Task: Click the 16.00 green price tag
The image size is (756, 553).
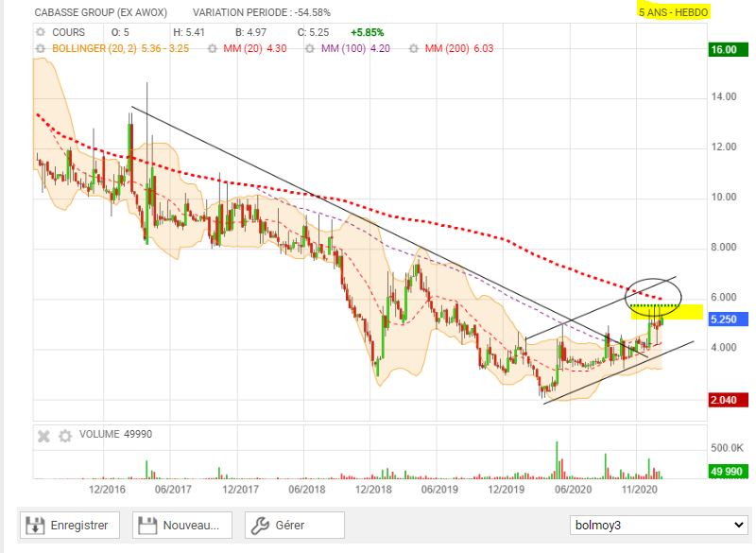Action: point(728,50)
